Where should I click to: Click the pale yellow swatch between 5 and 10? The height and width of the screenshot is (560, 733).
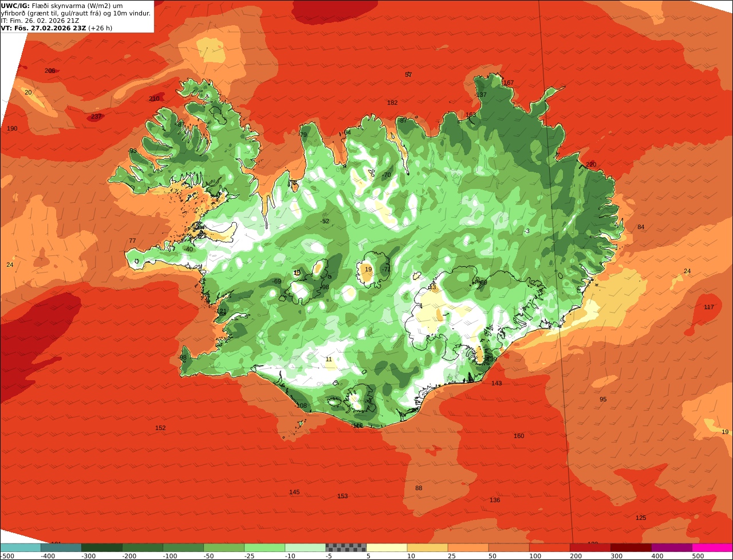click(387, 547)
